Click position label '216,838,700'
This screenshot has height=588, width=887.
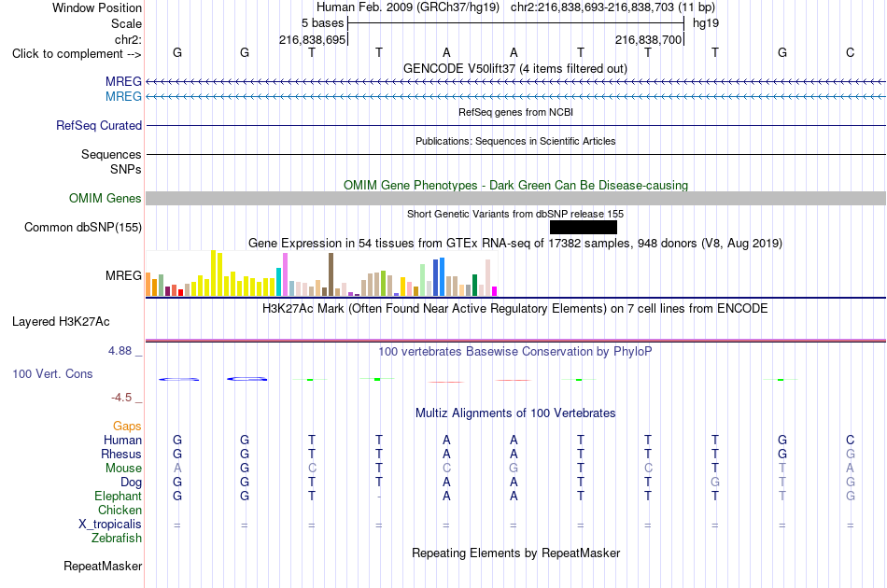(648, 39)
